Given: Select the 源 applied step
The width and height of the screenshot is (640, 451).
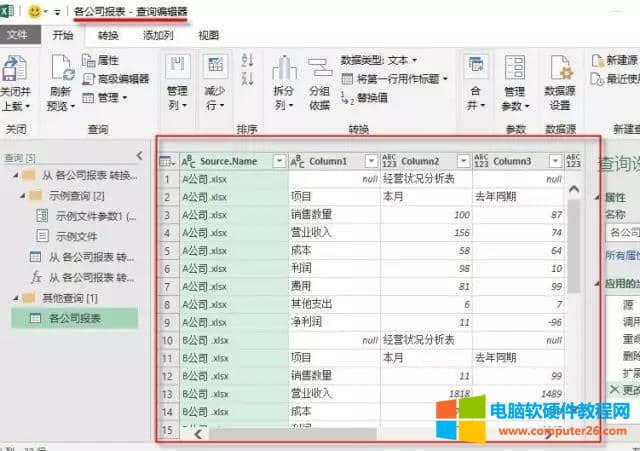Looking at the screenshot, I should pyautogui.click(x=628, y=305).
